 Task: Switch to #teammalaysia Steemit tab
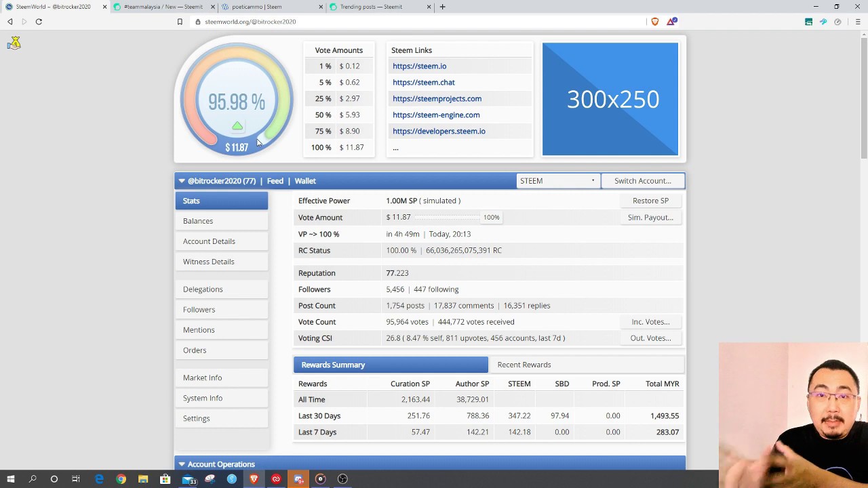(x=163, y=7)
